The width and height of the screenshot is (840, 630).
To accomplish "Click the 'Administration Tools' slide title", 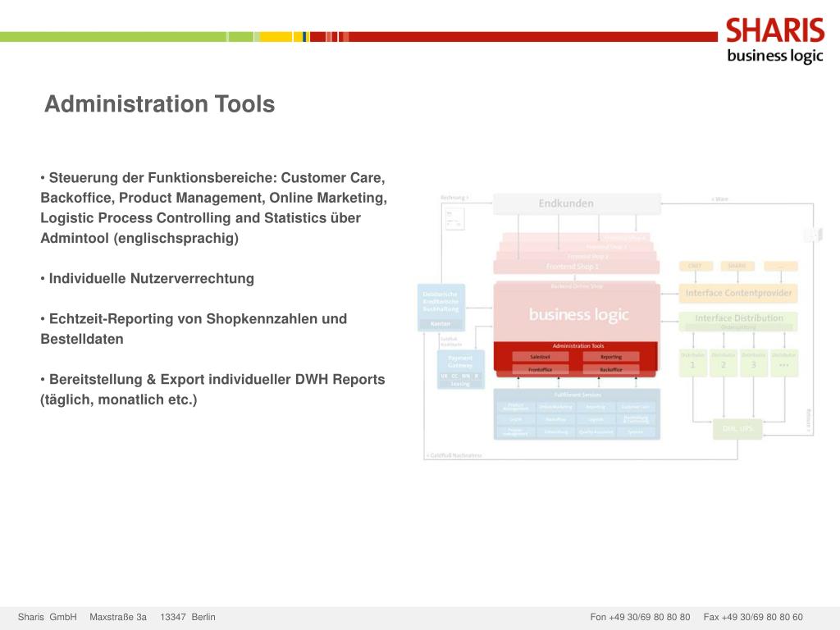I will tap(160, 104).
